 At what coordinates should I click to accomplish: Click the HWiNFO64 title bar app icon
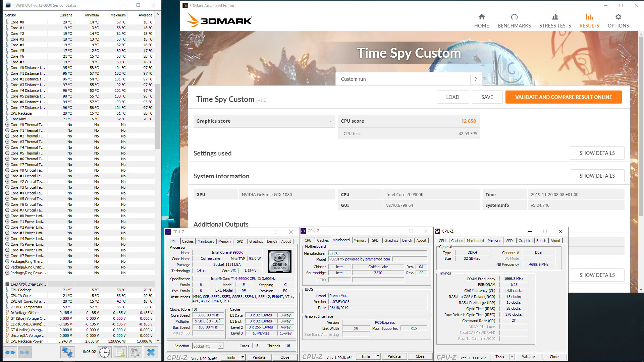[8, 5]
